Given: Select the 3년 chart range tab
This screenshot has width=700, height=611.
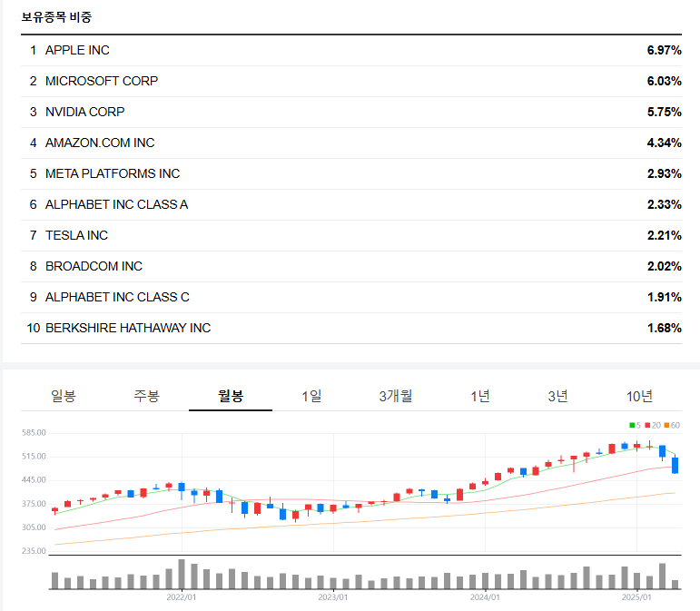Looking at the screenshot, I should point(557,396).
